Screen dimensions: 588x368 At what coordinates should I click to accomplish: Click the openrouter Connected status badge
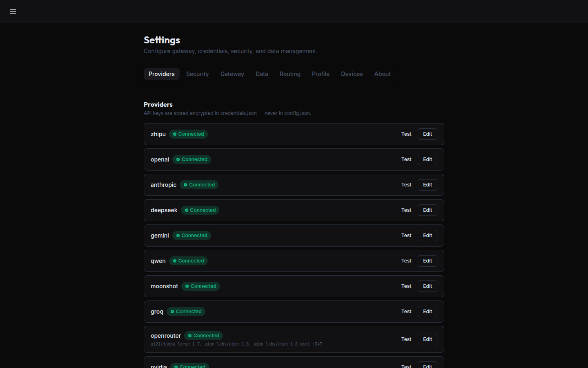pos(203,336)
